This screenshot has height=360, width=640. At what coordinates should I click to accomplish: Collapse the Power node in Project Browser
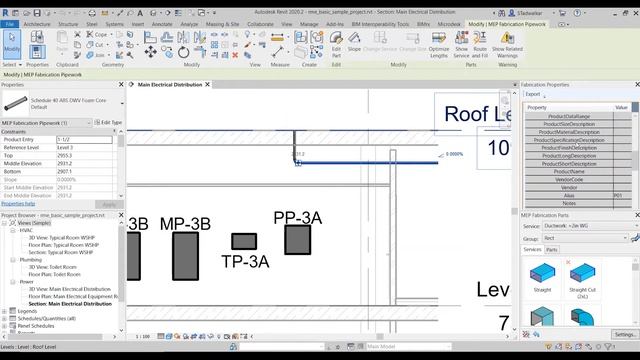click(x=13, y=282)
